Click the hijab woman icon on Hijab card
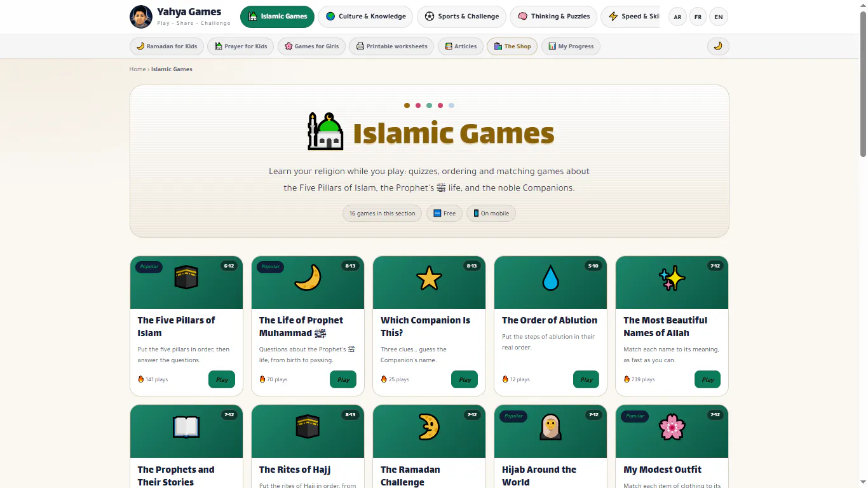 [550, 427]
